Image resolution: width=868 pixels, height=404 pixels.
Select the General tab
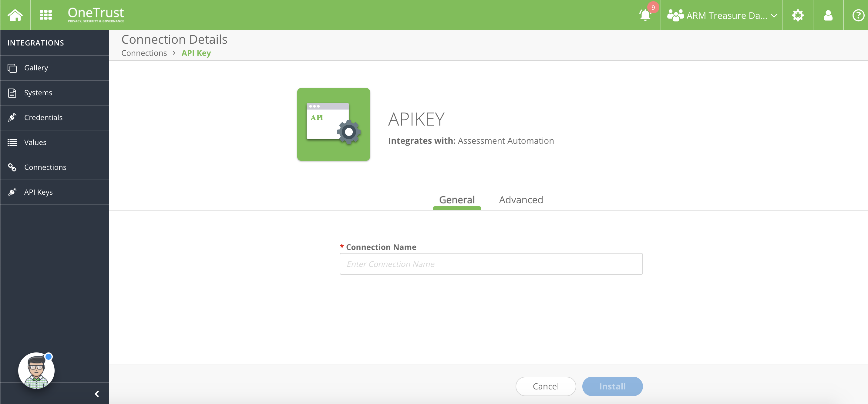pyautogui.click(x=456, y=200)
